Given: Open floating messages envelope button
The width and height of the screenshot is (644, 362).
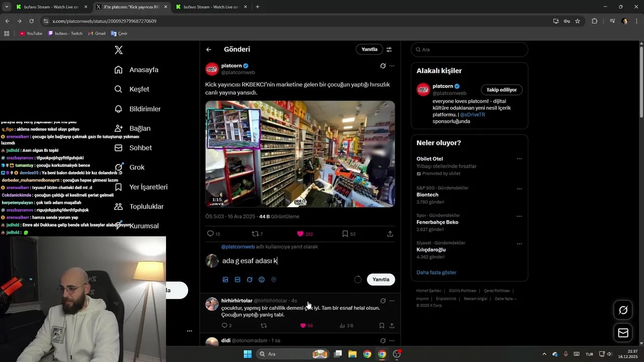Looking at the screenshot, I should [623, 333].
